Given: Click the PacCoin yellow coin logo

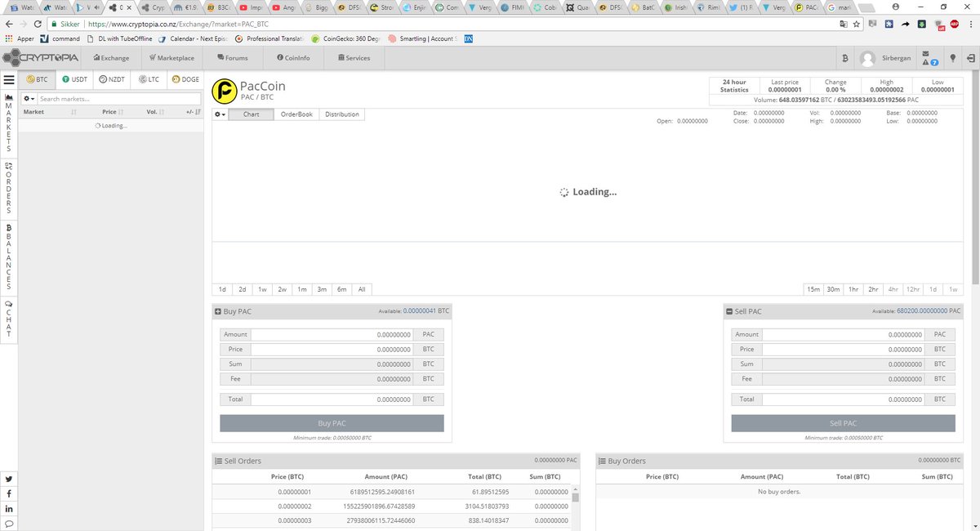Looking at the screenshot, I should 224,91.
